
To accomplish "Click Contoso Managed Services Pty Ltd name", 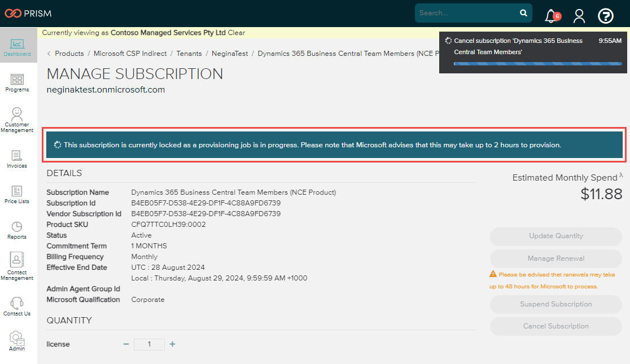I will (168, 33).
